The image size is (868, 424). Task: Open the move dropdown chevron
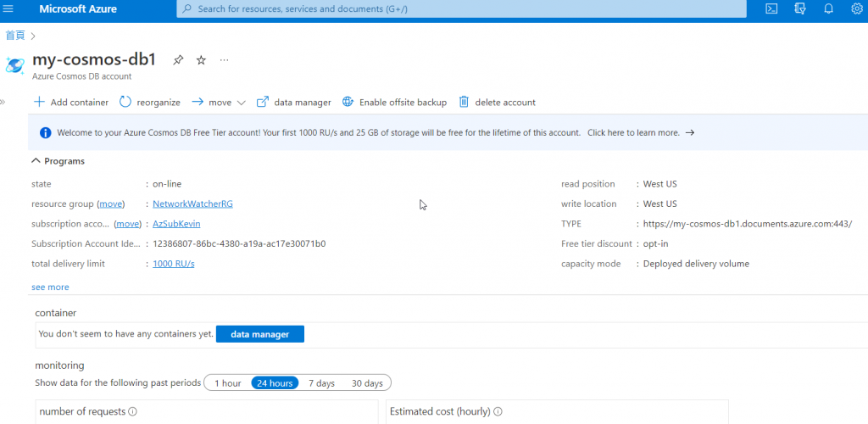pyautogui.click(x=241, y=103)
